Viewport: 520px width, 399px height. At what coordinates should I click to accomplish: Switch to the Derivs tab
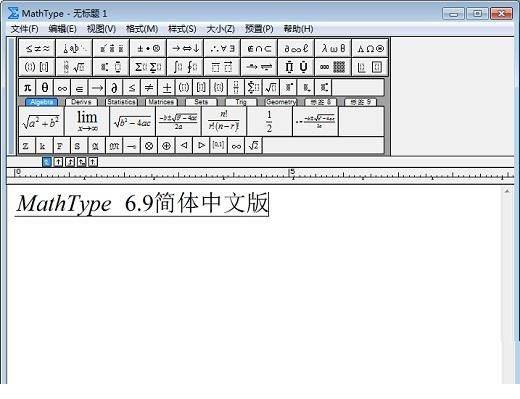click(81, 102)
